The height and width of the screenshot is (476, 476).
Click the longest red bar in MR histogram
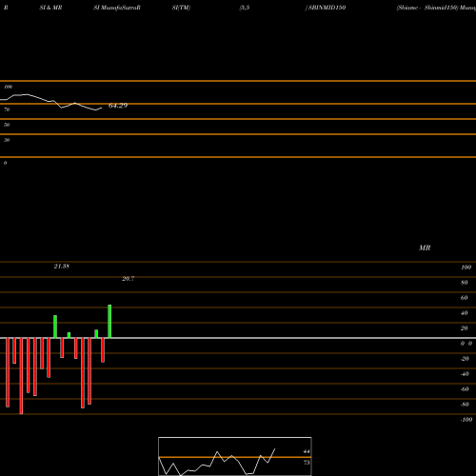[x=21, y=376]
